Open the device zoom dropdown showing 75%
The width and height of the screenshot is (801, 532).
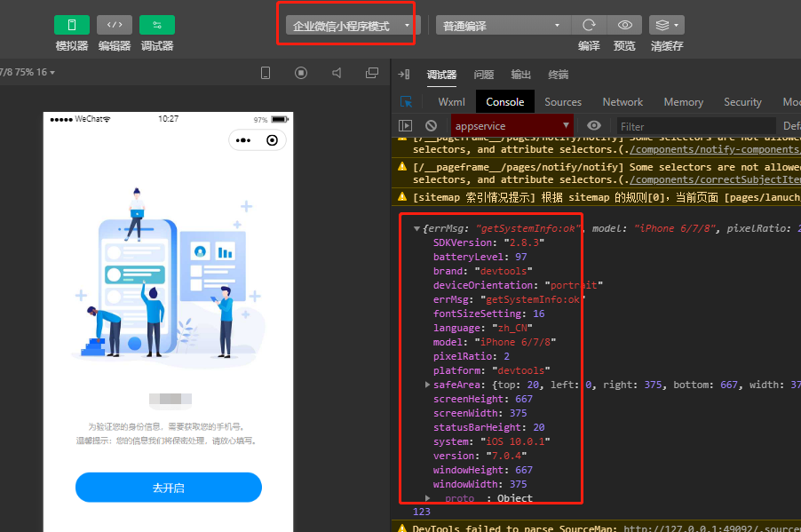[x=28, y=72]
